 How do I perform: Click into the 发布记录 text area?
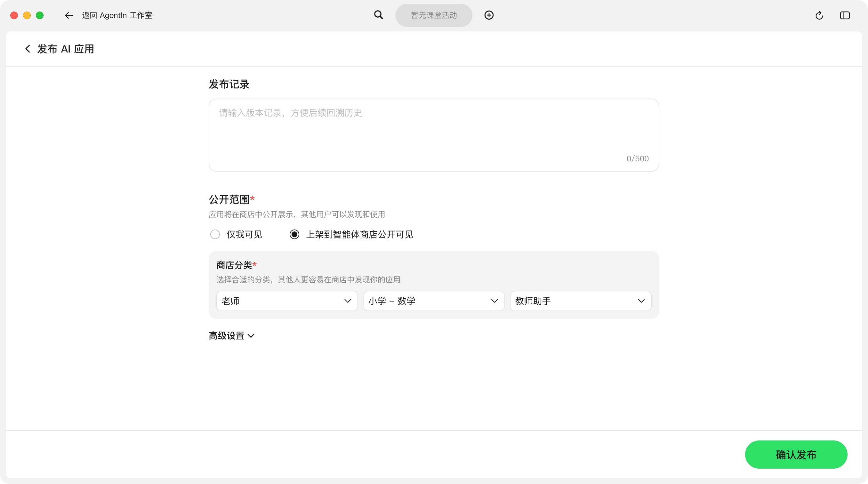pos(433,135)
